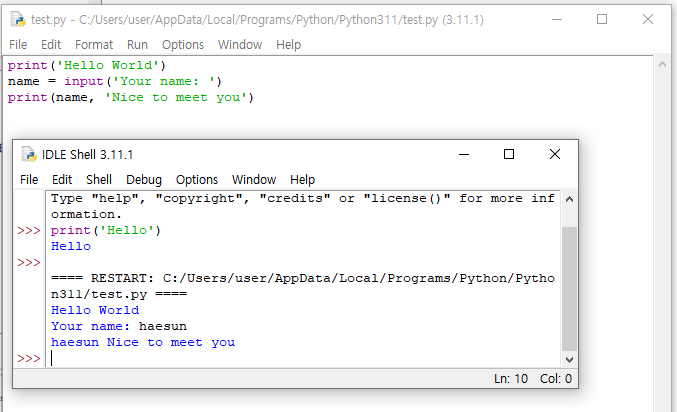Screen dimensions: 677x412
Task: Open the Run menu in the editor
Action: point(137,44)
